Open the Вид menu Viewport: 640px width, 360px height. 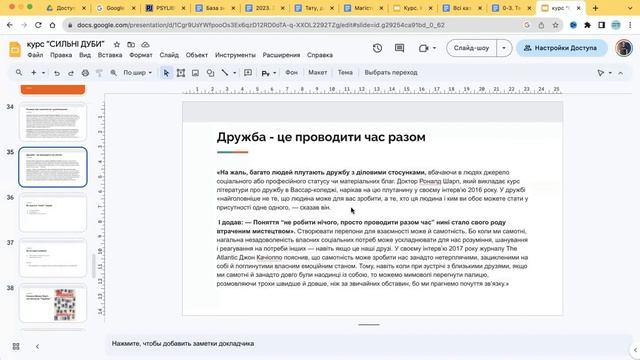(x=85, y=55)
